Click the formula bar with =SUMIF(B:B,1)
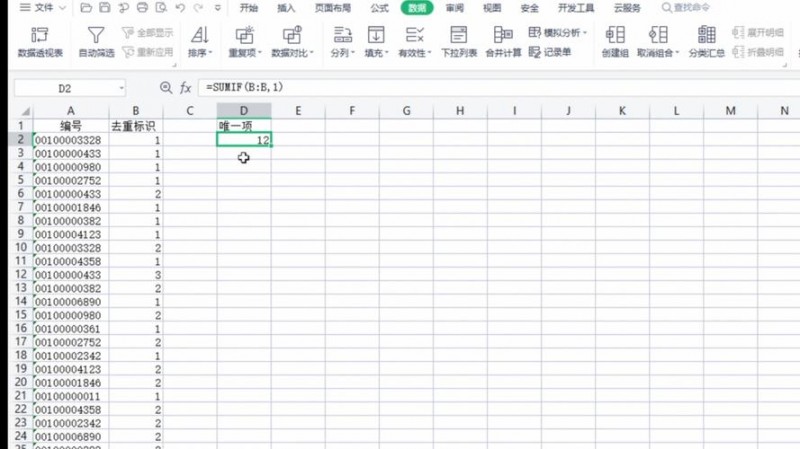The image size is (800, 449). (499, 88)
